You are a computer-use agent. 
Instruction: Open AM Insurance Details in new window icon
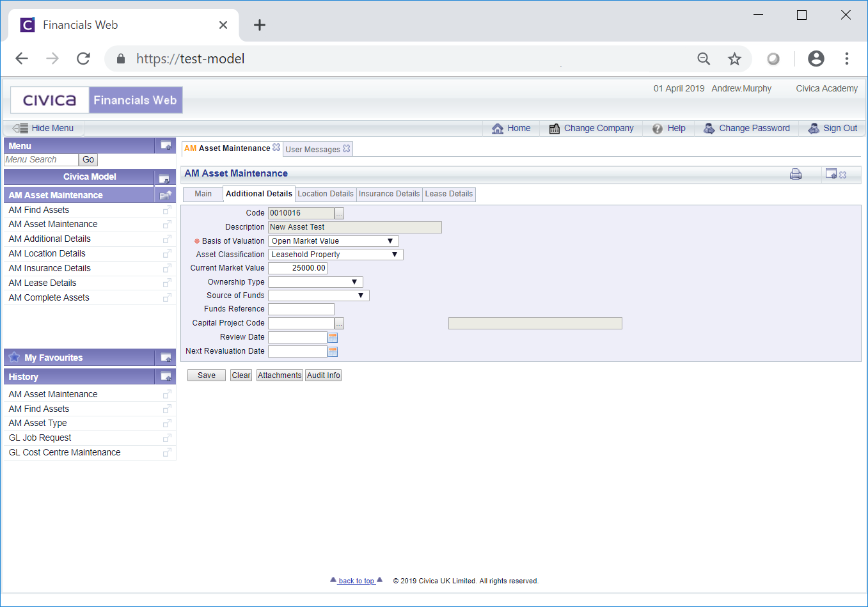point(167,269)
